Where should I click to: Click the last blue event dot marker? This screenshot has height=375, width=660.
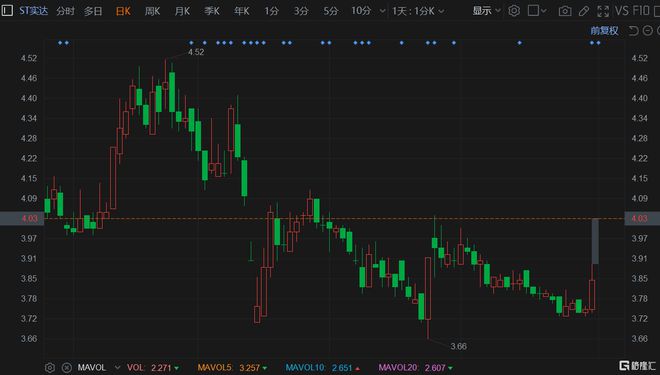pyautogui.click(x=598, y=43)
